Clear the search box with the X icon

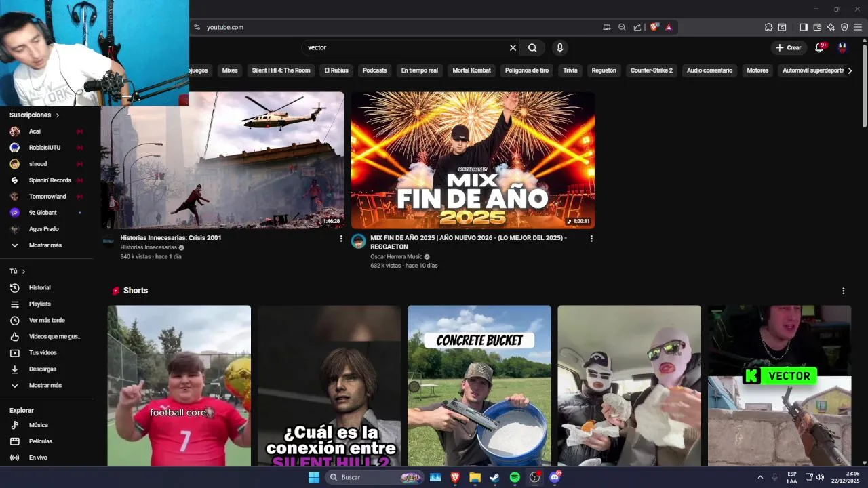(x=513, y=47)
